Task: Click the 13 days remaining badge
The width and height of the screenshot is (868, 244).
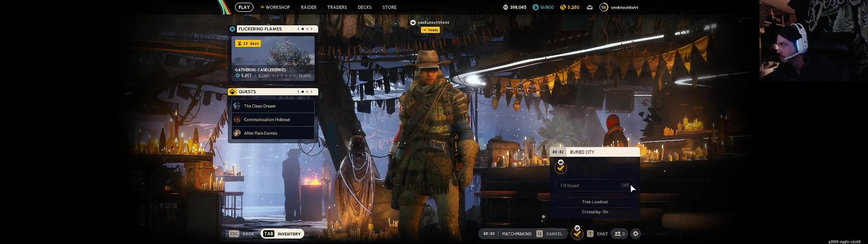Action: (x=248, y=43)
